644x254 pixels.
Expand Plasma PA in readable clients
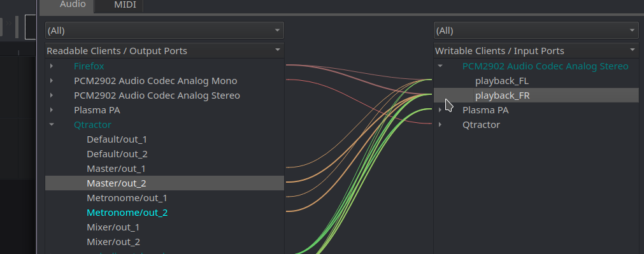coord(52,110)
